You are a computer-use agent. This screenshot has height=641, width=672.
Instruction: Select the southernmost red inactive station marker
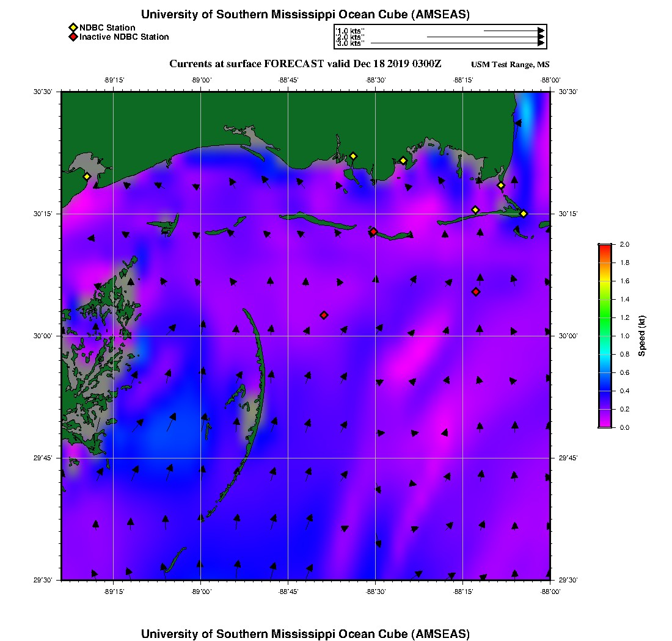324,315
